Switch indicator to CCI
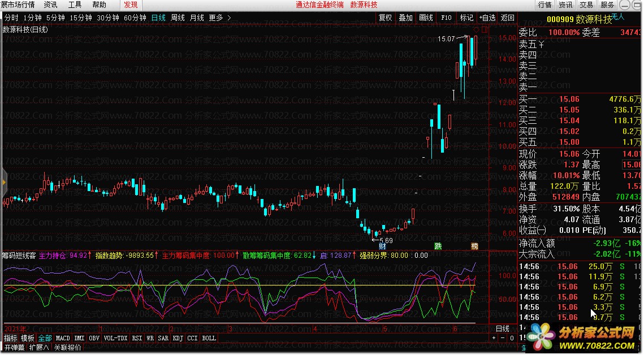The image size is (644, 355). coord(192,338)
